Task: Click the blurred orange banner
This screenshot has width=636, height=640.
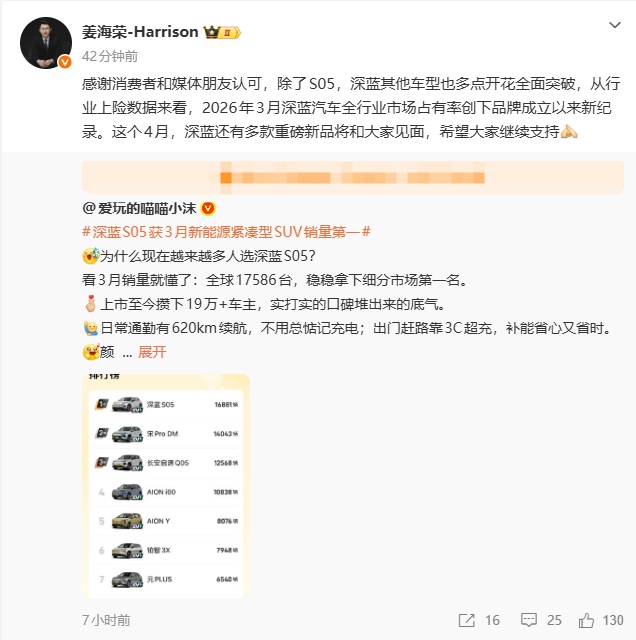Action: pos(353,177)
